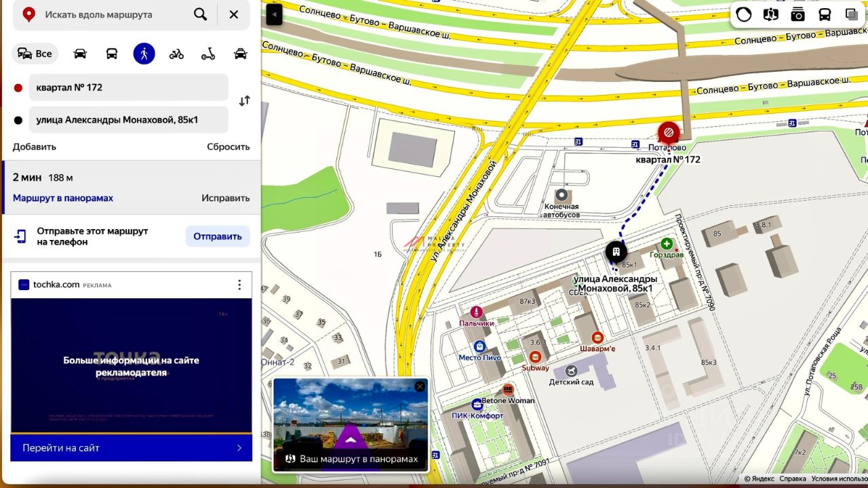
Task: Select the scooter route mode
Action: click(x=208, y=54)
